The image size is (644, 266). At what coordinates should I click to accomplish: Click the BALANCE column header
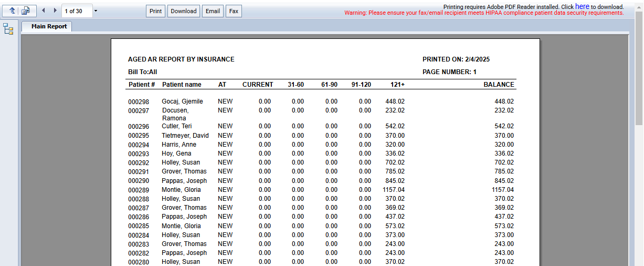(499, 85)
